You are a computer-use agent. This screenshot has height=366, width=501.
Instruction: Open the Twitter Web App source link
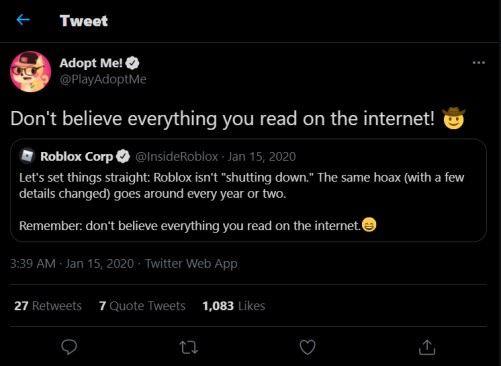pos(191,264)
